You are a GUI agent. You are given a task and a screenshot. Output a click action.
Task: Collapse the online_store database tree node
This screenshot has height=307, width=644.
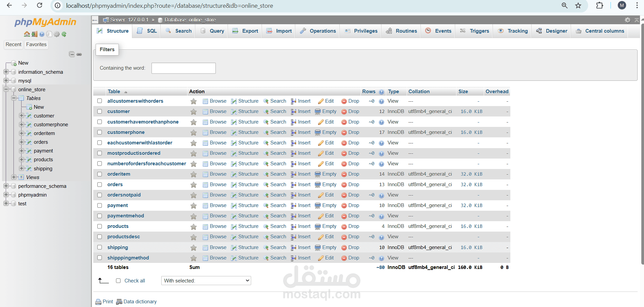coord(6,89)
